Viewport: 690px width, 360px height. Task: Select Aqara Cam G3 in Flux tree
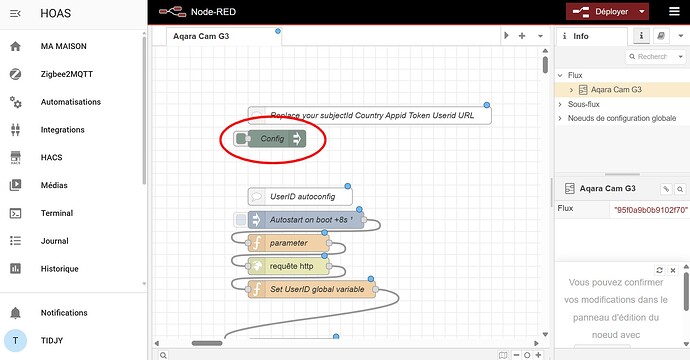[x=616, y=90]
